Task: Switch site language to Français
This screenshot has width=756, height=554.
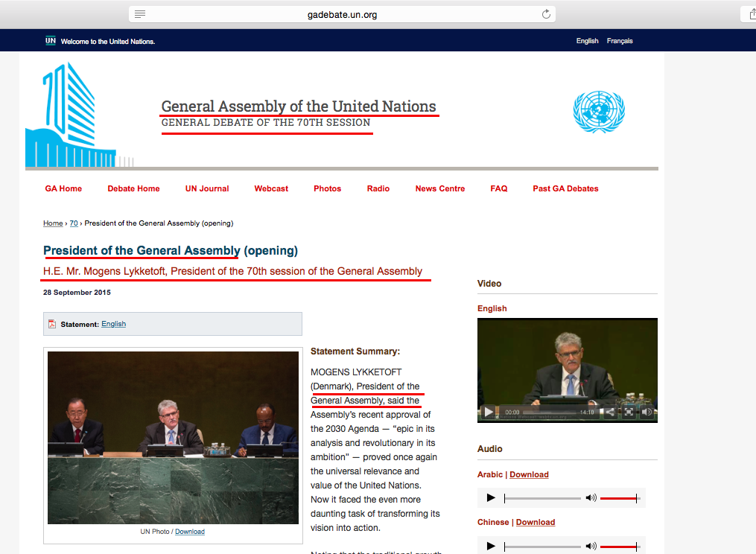Action: click(x=620, y=41)
